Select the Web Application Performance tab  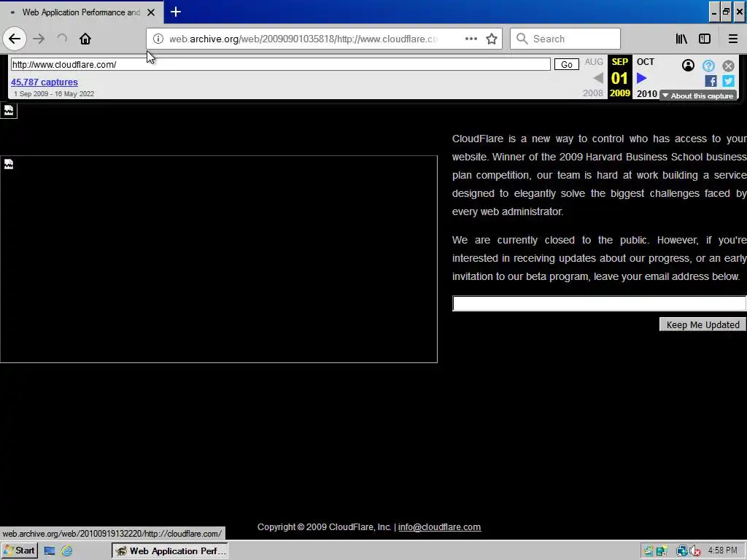click(x=81, y=12)
